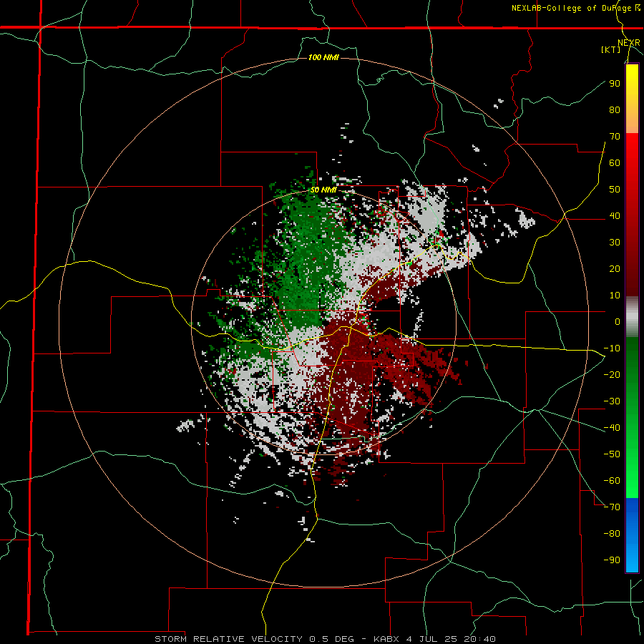Image resolution: width=644 pixels, height=644 pixels.
Task: Click the 40 value on velocity scale
Action: click(x=615, y=215)
